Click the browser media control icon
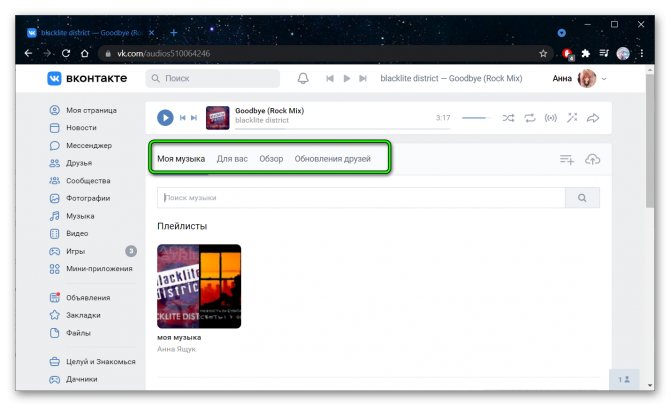Screen dimensions: 670x406 pos(604,53)
